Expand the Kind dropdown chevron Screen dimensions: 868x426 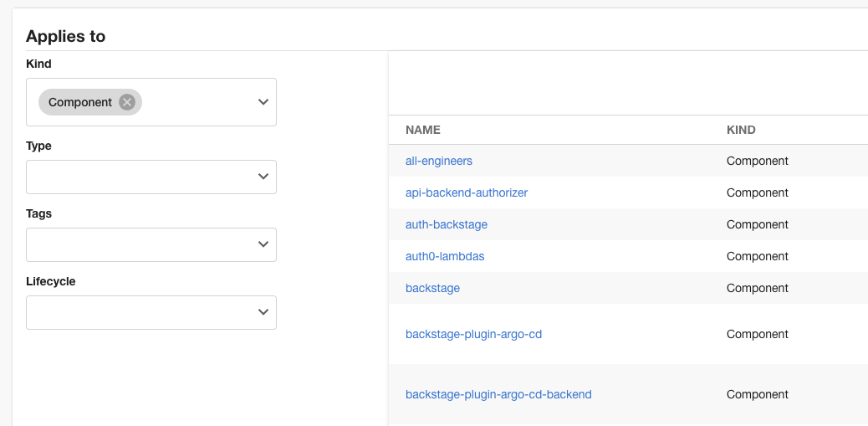[x=263, y=102]
